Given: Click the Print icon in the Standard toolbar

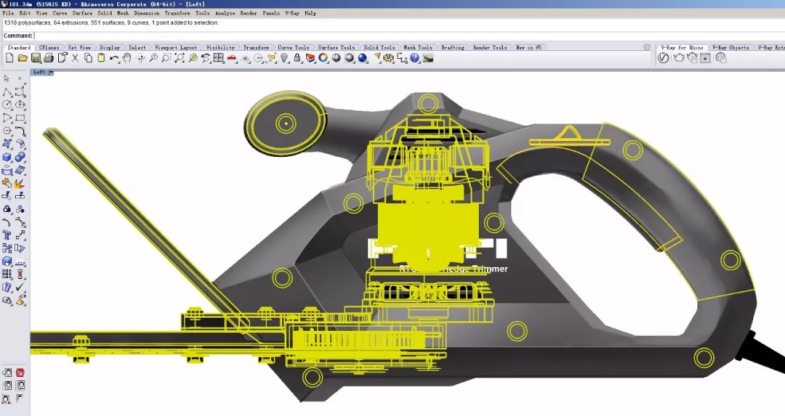Looking at the screenshot, I should click(x=48, y=58).
